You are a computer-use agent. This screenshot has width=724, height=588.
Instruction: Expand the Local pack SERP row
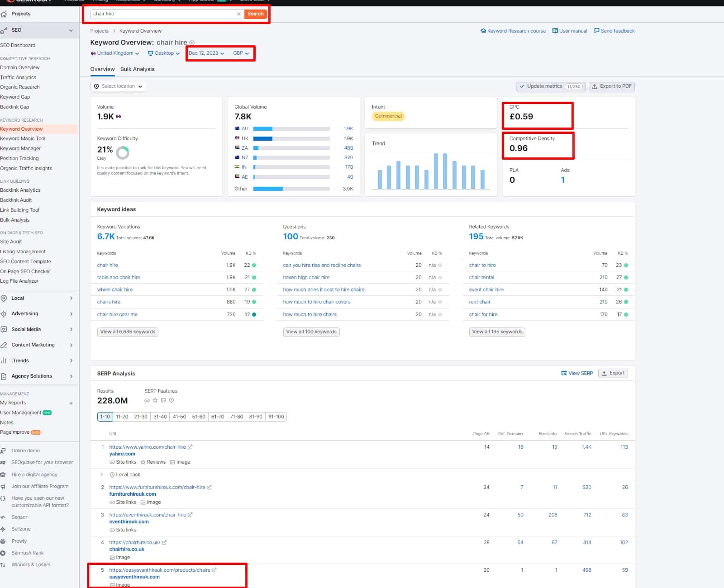click(101, 475)
